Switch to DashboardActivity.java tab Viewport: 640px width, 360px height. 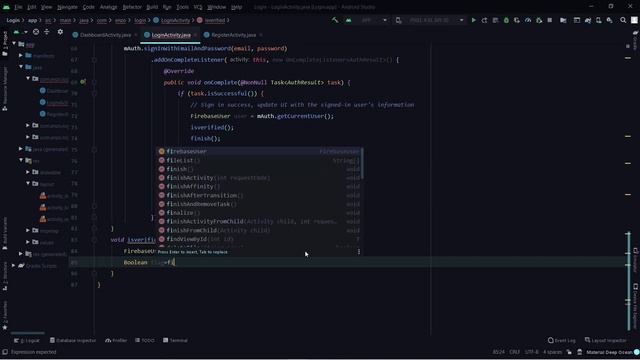tap(105, 35)
